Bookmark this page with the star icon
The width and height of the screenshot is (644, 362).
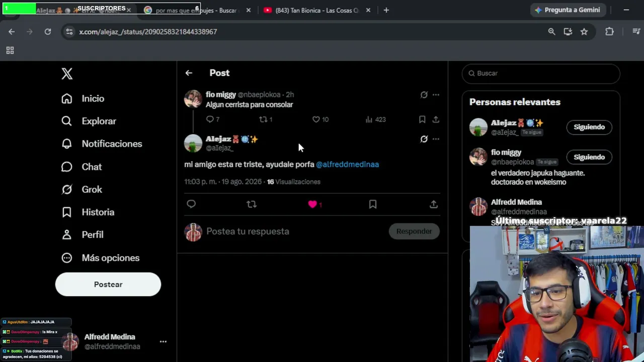584,32
